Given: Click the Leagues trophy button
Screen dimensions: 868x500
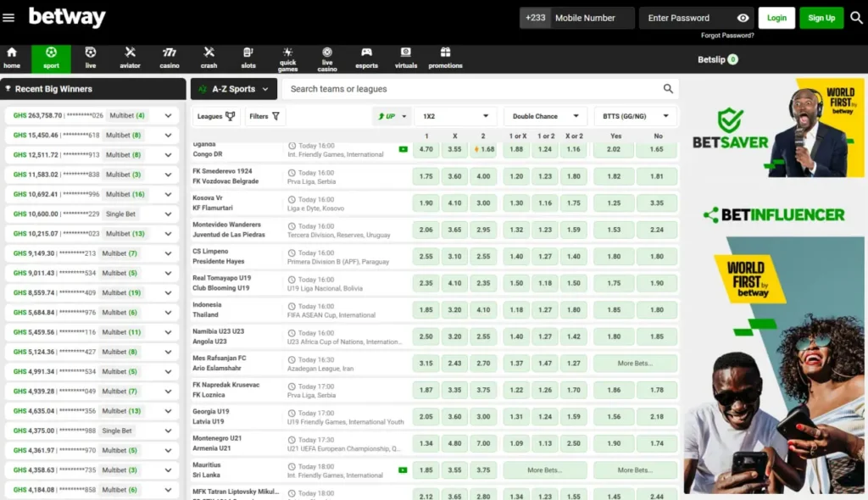Looking at the screenshot, I should (x=216, y=116).
